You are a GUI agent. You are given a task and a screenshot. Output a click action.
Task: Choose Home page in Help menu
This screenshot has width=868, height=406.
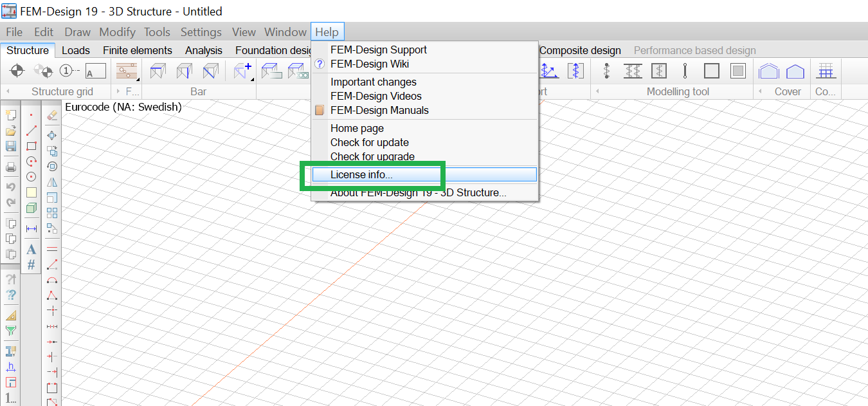click(424, 128)
